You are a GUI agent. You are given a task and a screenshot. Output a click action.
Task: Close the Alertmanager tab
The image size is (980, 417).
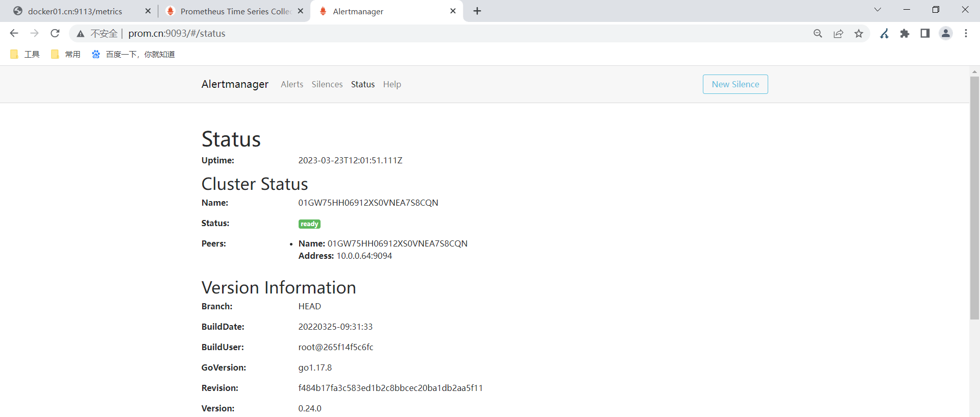(453, 11)
